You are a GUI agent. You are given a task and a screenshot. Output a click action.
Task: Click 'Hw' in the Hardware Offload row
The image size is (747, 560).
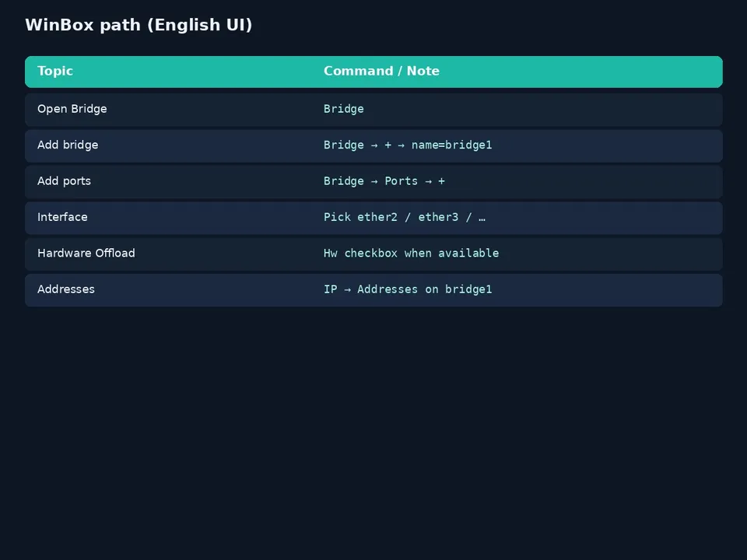click(331, 253)
